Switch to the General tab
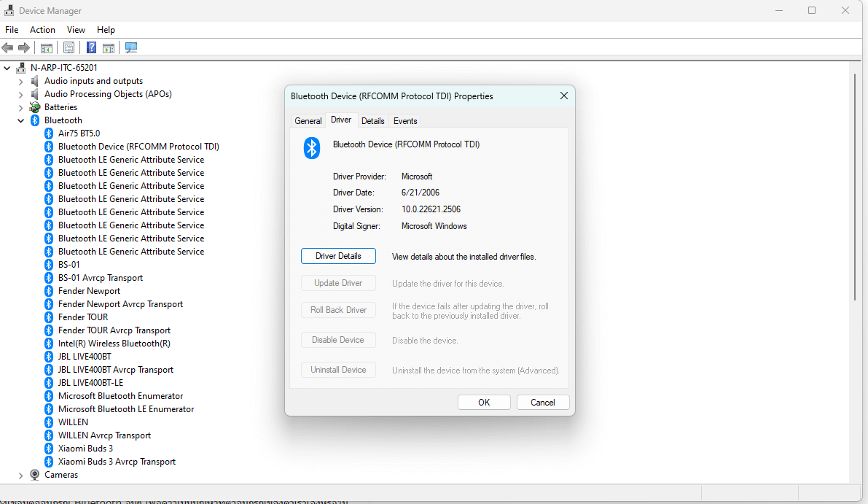Viewport: 868px width, 504px height. coord(308,121)
